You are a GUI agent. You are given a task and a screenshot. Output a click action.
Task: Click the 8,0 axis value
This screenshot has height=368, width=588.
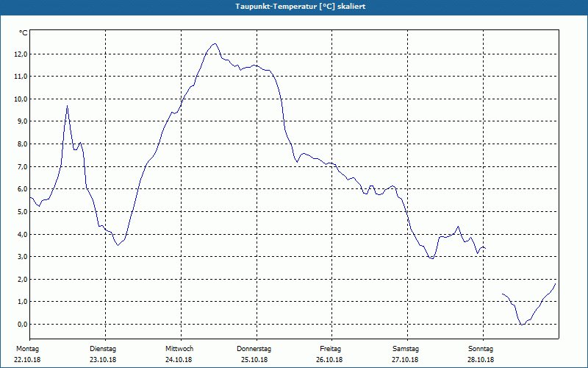pos(22,144)
